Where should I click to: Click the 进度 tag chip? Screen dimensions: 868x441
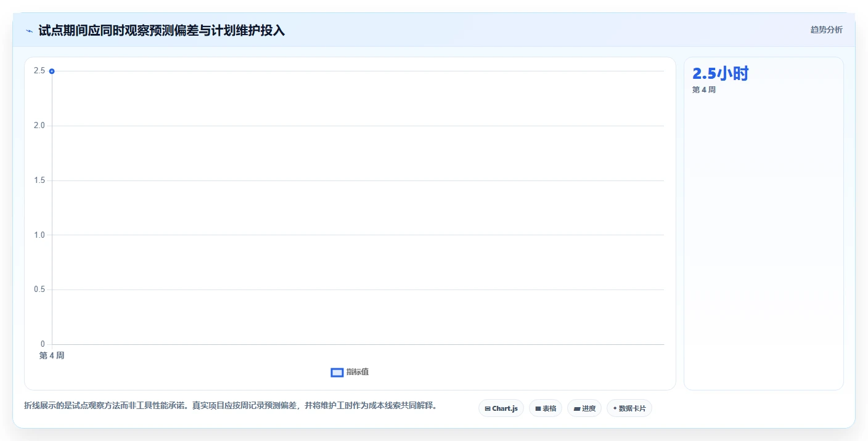[584, 408]
